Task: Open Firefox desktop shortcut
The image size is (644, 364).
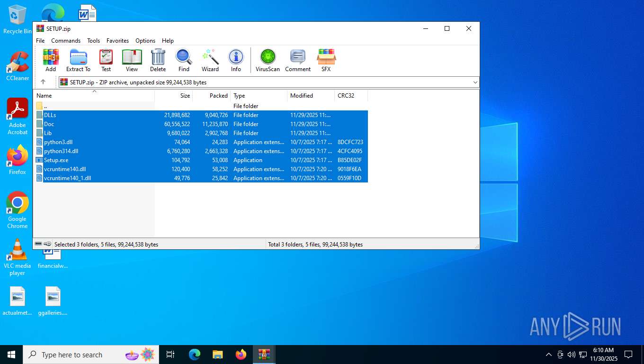Action: [x=18, y=160]
